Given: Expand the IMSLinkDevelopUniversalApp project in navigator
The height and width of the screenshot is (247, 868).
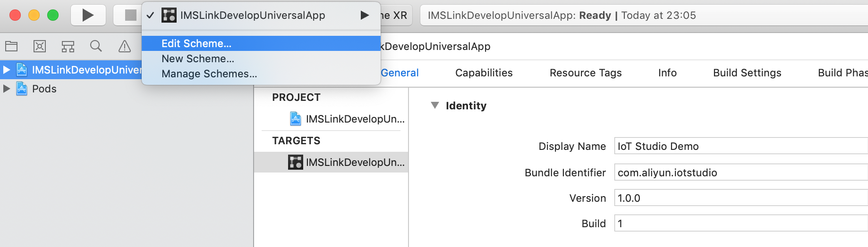Looking at the screenshot, I should (7, 70).
